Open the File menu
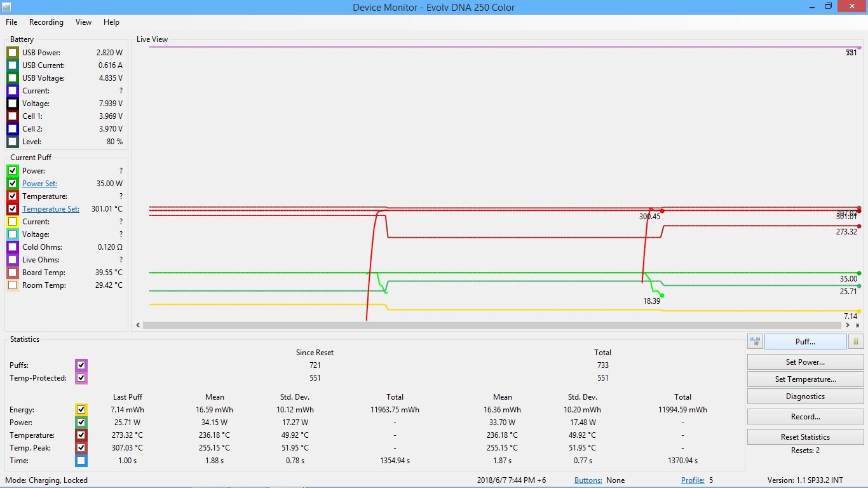868x488 pixels. tap(11, 22)
